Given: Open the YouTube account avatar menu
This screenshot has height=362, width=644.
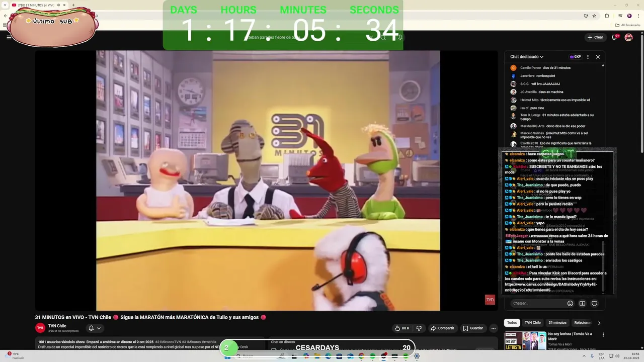Looking at the screenshot, I should point(628,37).
